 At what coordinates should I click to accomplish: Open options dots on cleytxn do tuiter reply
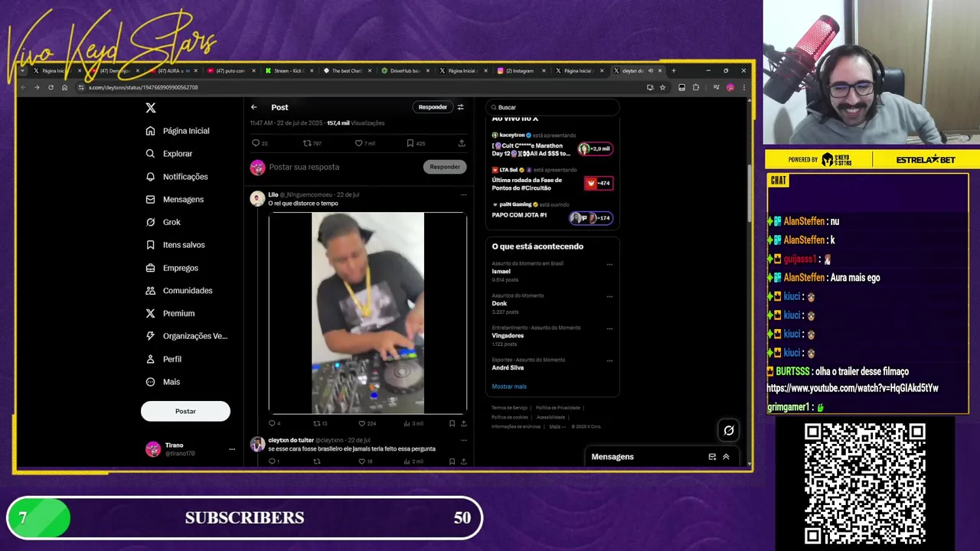click(x=463, y=441)
